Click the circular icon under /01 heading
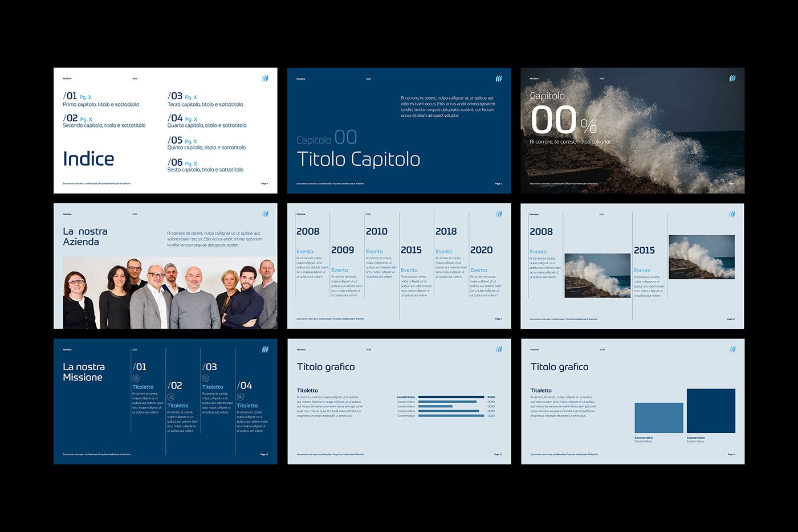798x532 pixels. coord(136,378)
